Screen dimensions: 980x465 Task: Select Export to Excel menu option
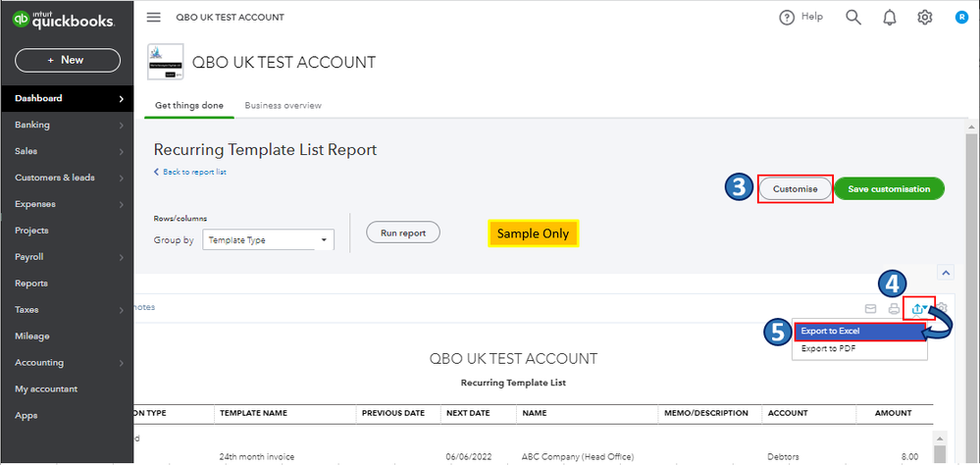tap(859, 332)
